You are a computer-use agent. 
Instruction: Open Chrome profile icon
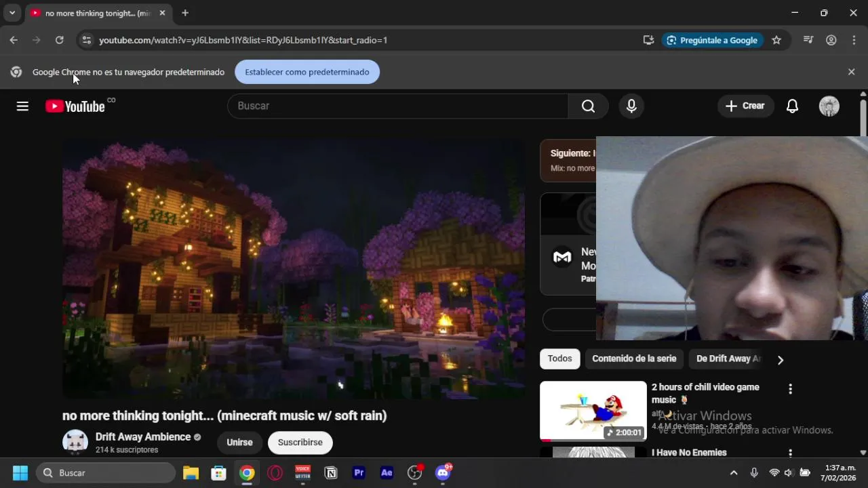(x=831, y=40)
